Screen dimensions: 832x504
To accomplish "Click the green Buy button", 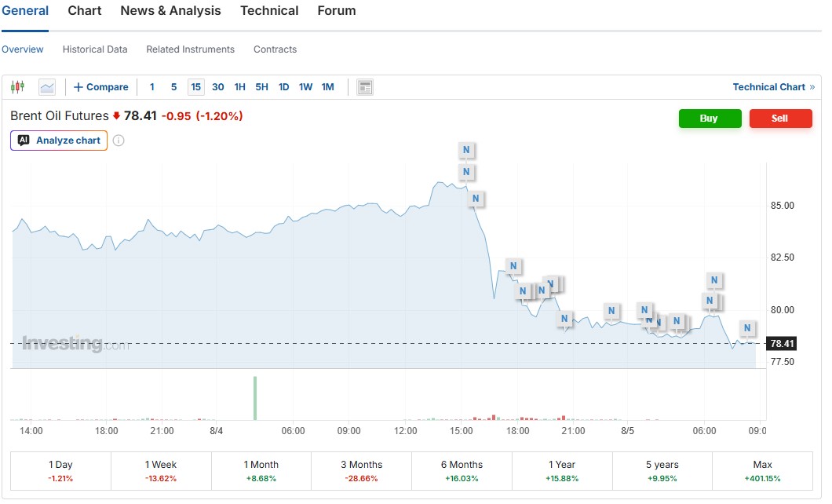I will pyautogui.click(x=710, y=119).
